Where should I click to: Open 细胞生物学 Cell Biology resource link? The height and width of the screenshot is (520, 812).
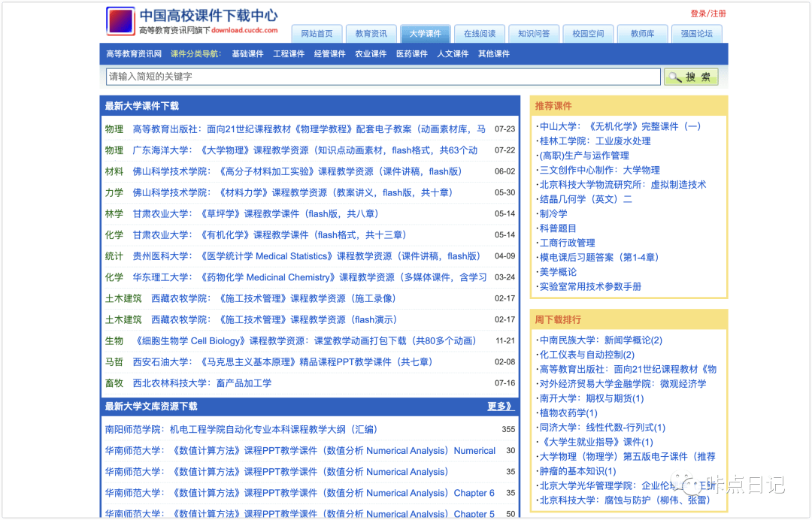304,341
